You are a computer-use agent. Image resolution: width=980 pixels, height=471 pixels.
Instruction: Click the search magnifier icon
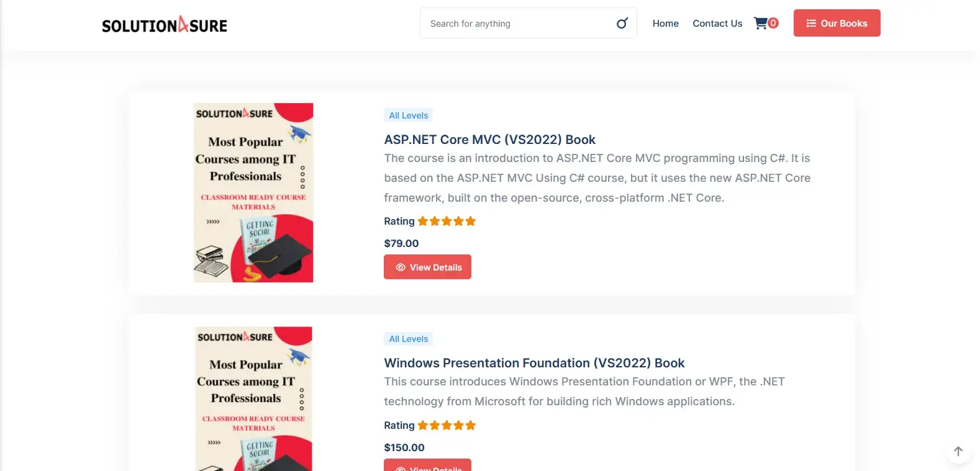coord(622,24)
